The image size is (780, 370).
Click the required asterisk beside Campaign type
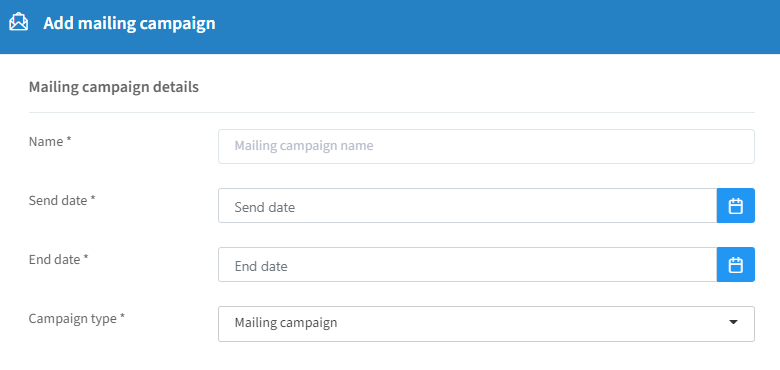[x=122, y=317]
